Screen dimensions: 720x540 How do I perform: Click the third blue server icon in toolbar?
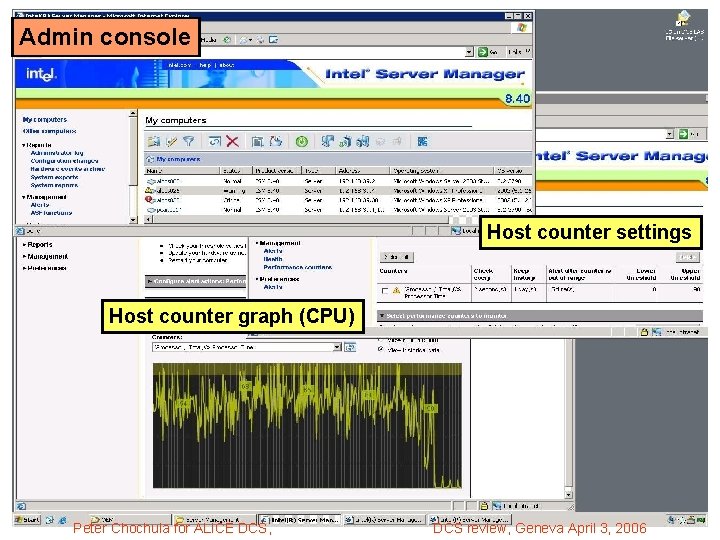[363, 141]
